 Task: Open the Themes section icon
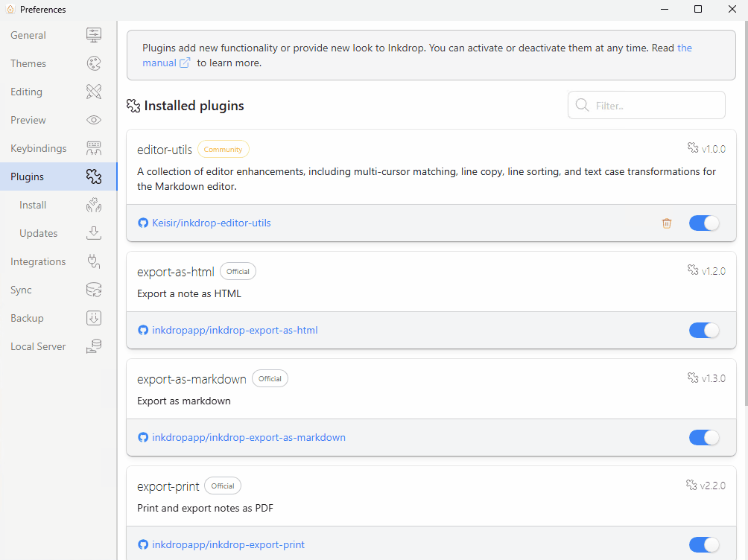pos(93,63)
